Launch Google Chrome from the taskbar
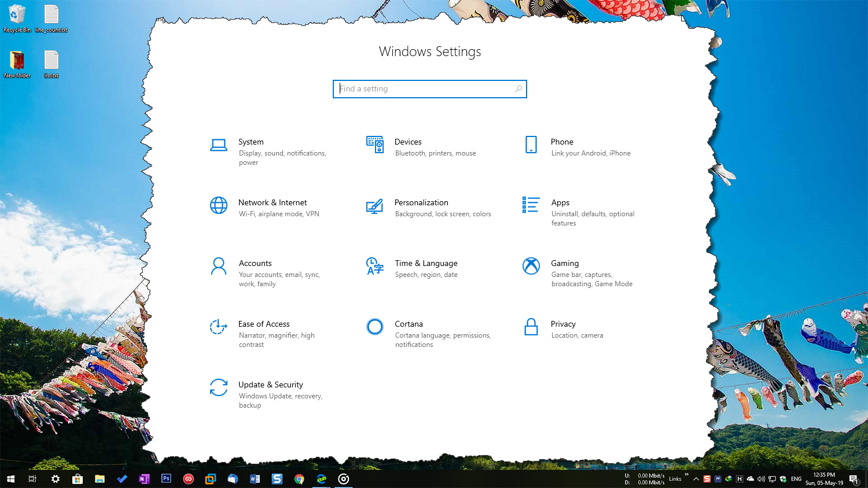Screen dimensions: 868x488 [x=299, y=479]
